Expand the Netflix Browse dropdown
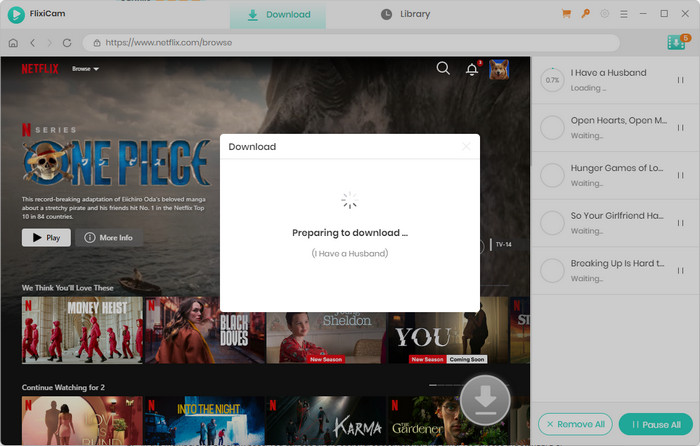The image size is (700, 446). (x=85, y=69)
